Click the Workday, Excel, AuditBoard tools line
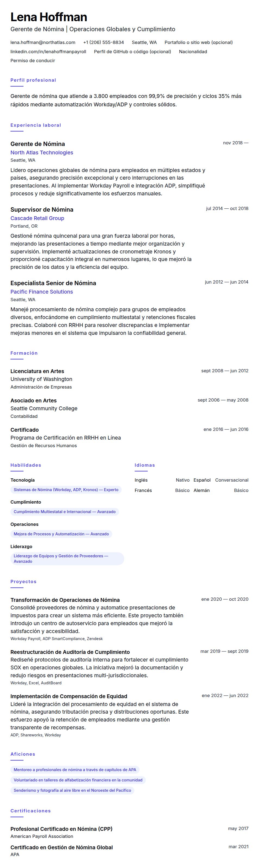 point(36,683)
